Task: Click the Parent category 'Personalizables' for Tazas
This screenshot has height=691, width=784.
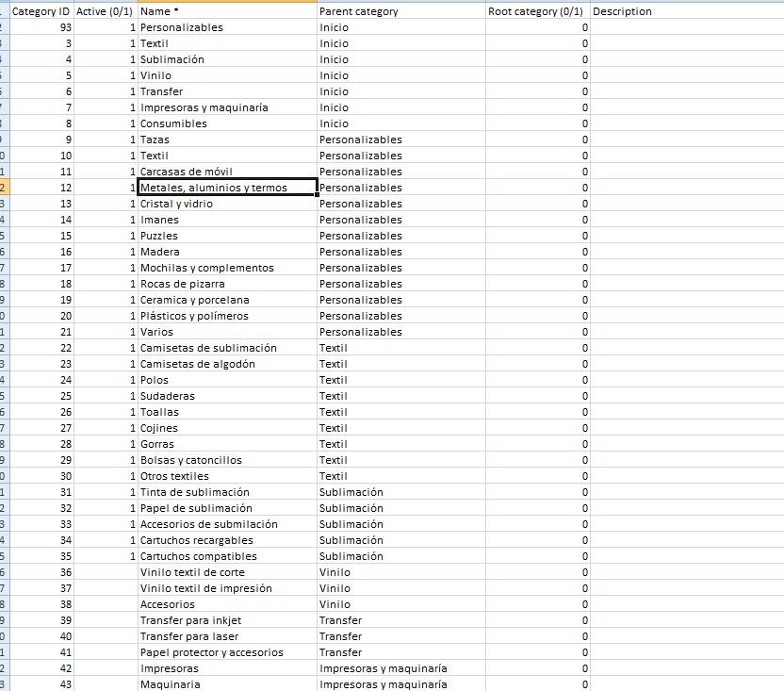Action: pos(401,140)
